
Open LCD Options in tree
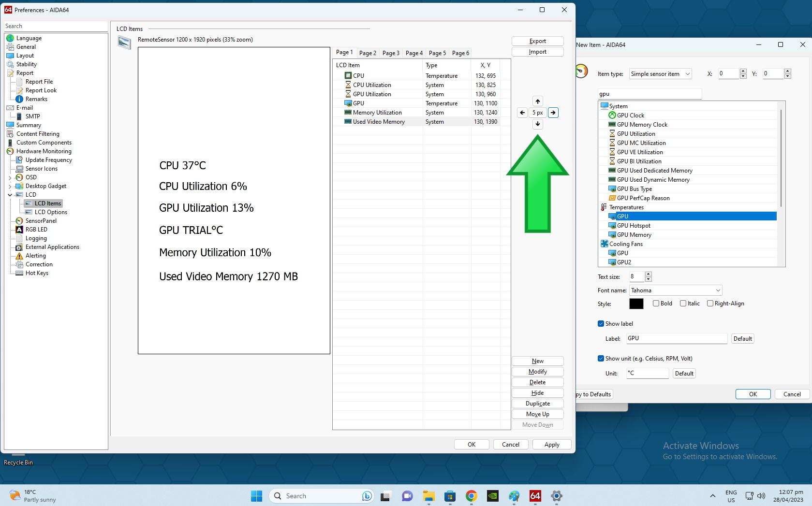click(51, 212)
